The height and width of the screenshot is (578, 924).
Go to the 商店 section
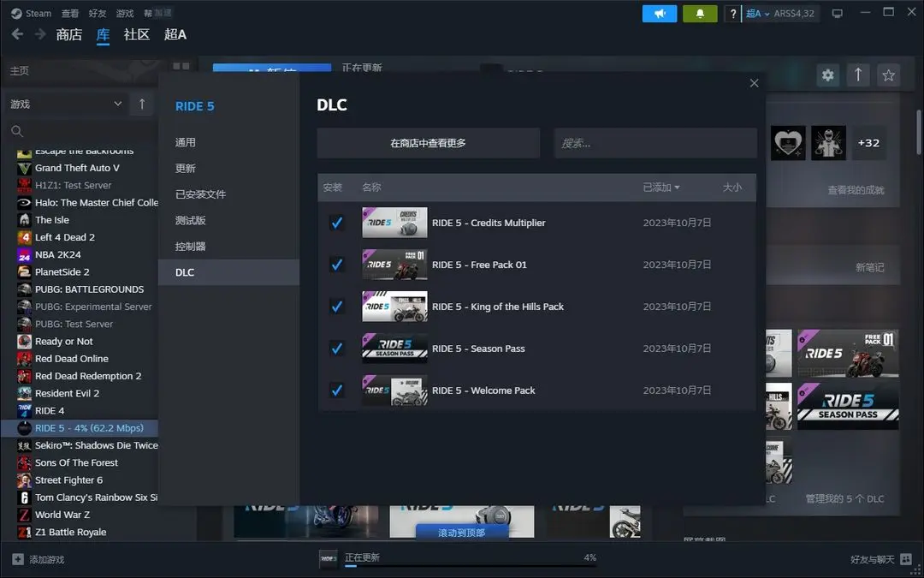coord(69,35)
